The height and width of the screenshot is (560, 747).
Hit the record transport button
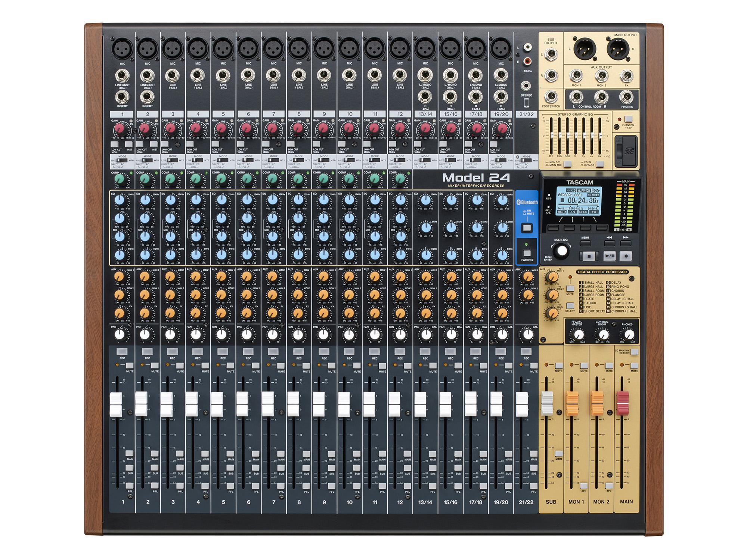point(626,256)
